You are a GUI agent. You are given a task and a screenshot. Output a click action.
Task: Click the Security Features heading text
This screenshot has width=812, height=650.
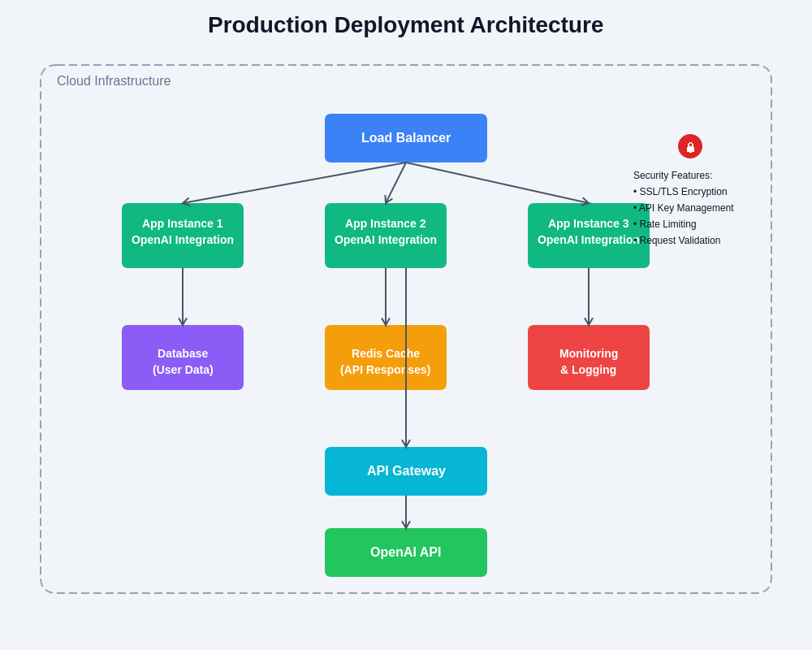point(672,175)
